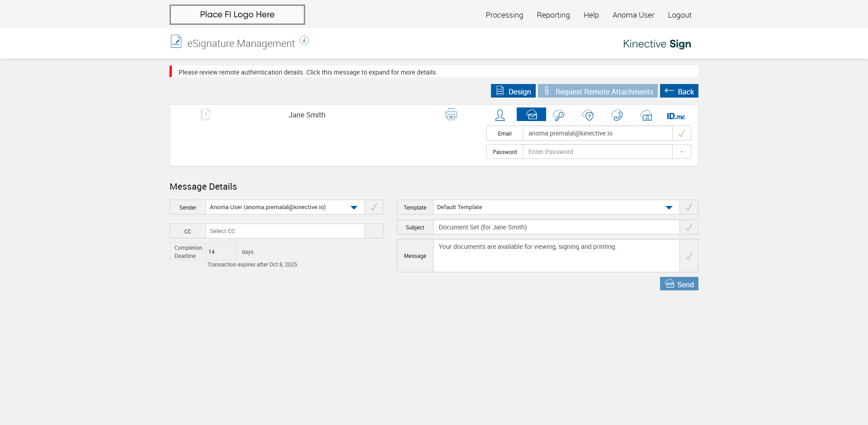Select the cloud phone authentication icon

click(617, 115)
